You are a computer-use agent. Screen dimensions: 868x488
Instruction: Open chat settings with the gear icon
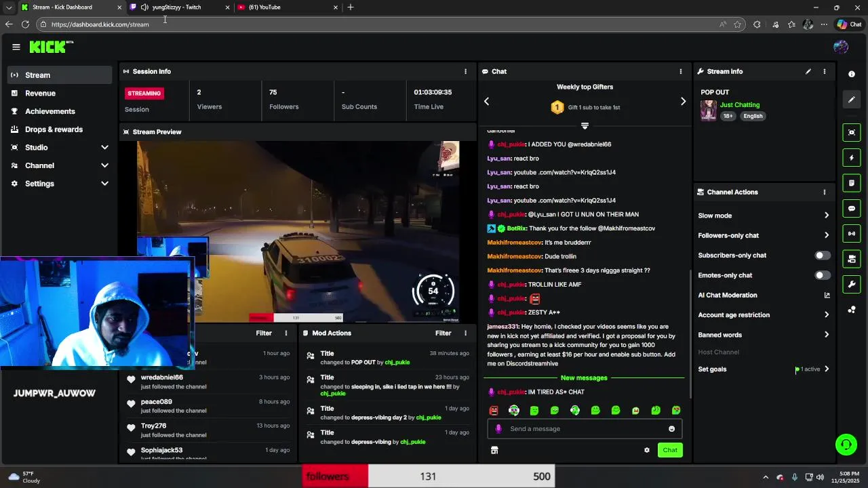(647, 450)
